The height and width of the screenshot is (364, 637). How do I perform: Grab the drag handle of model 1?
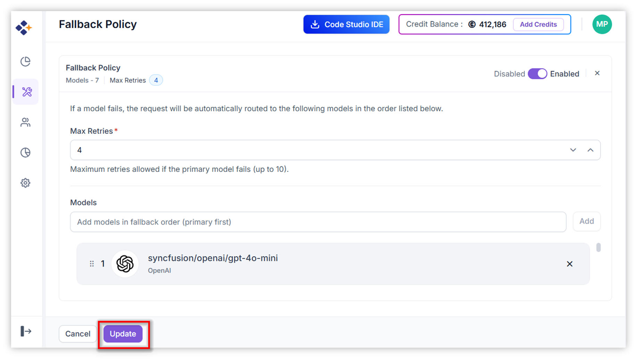point(92,264)
